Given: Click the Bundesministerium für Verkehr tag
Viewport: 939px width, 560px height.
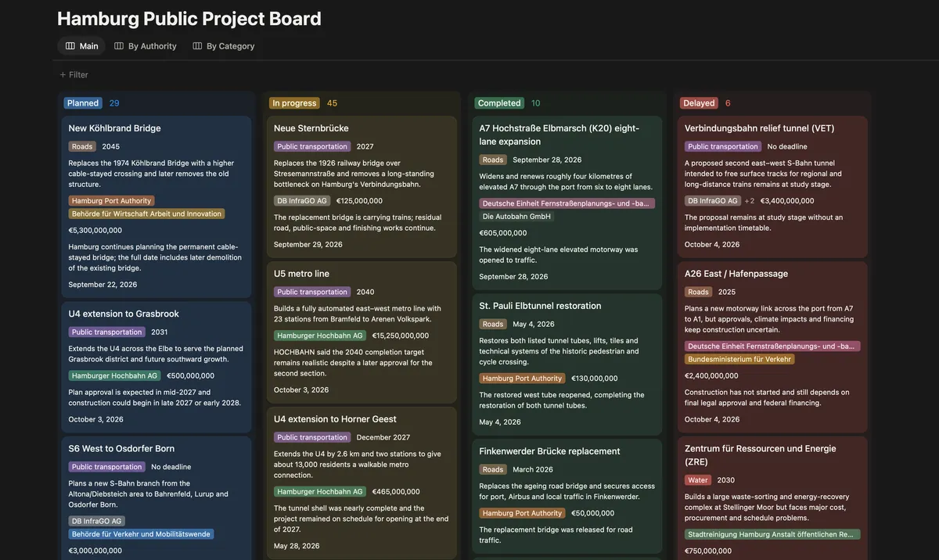Looking at the screenshot, I should (x=740, y=359).
